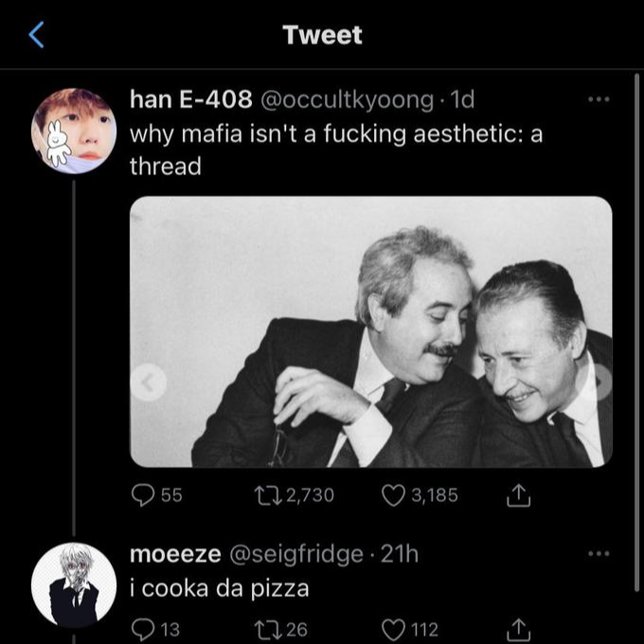Image resolution: width=644 pixels, height=644 pixels.
Task: Open moeeze's anime avatar profile
Action: click(73, 584)
